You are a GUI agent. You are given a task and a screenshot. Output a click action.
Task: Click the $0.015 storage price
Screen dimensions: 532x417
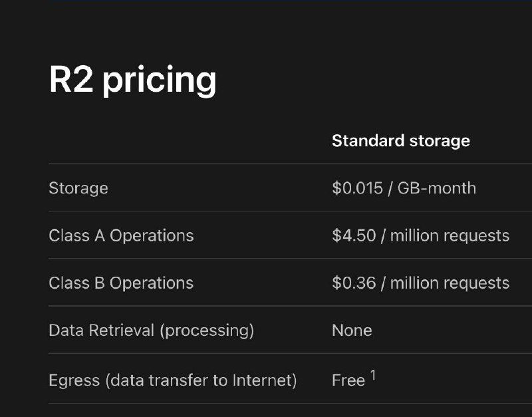(x=357, y=188)
